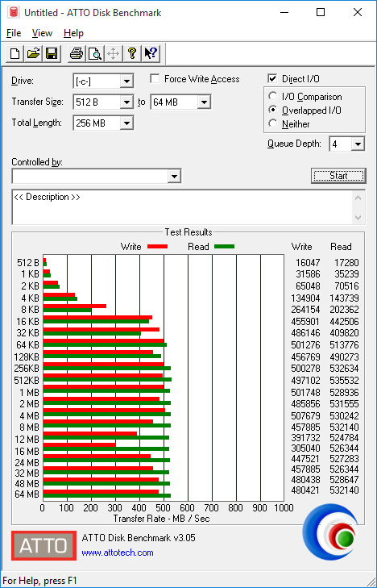Click the ATTO Disk Benchmark v3.05 text
The width and height of the screenshot is (377, 588).
139,538
